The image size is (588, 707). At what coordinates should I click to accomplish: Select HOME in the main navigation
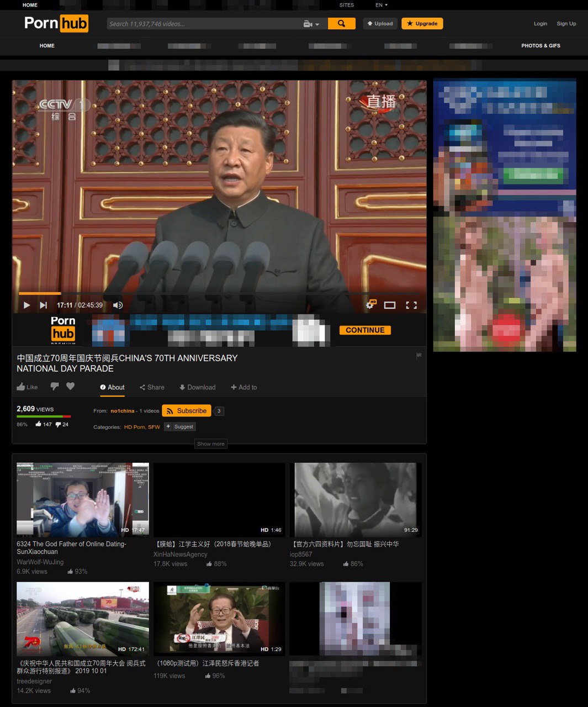pos(47,46)
